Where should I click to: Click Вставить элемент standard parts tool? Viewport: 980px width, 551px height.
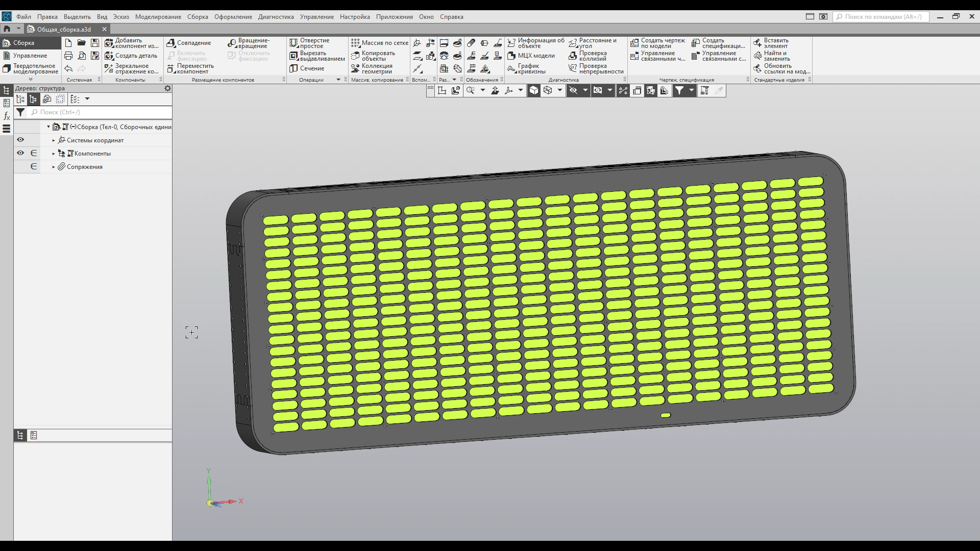click(777, 43)
